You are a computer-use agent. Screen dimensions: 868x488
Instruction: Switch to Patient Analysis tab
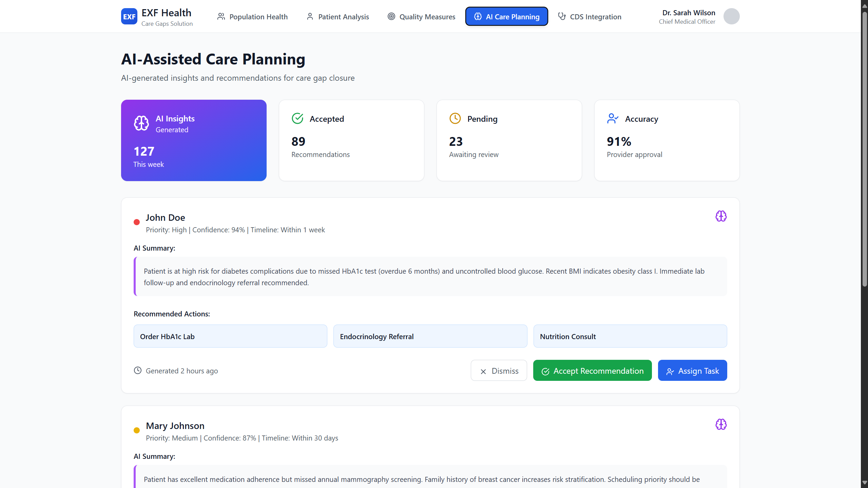coord(337,17)
